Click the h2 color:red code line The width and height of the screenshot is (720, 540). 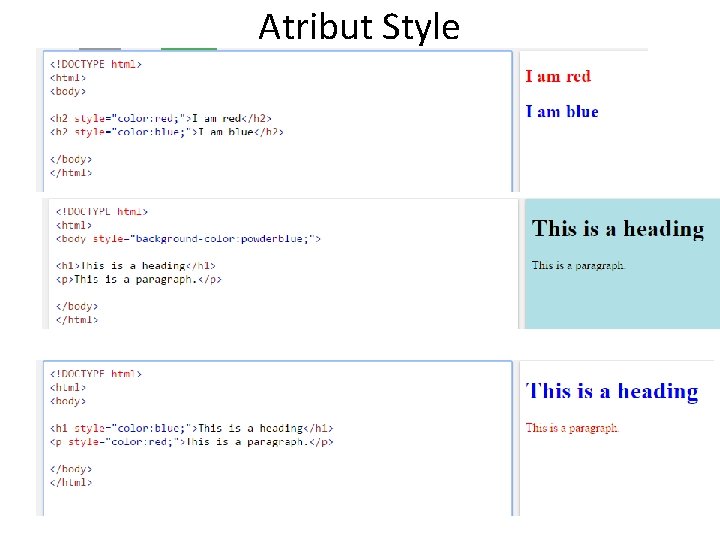tap(161, 118)
